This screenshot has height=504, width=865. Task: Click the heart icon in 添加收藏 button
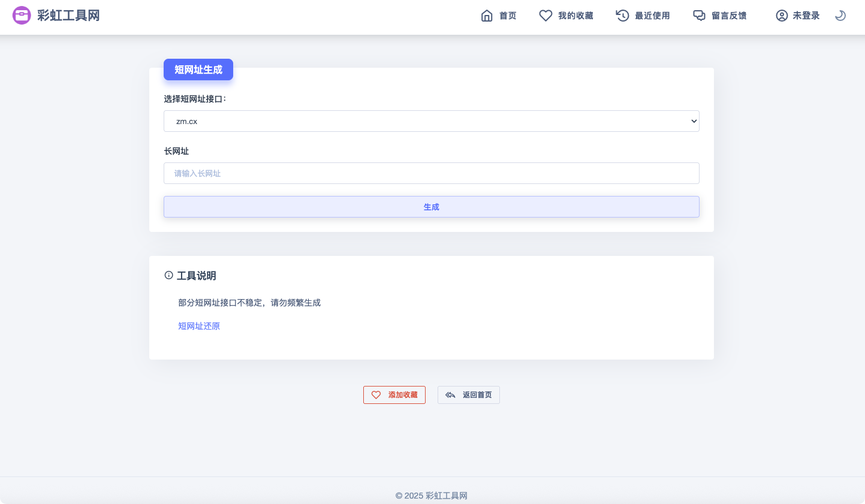click(376, 395)
